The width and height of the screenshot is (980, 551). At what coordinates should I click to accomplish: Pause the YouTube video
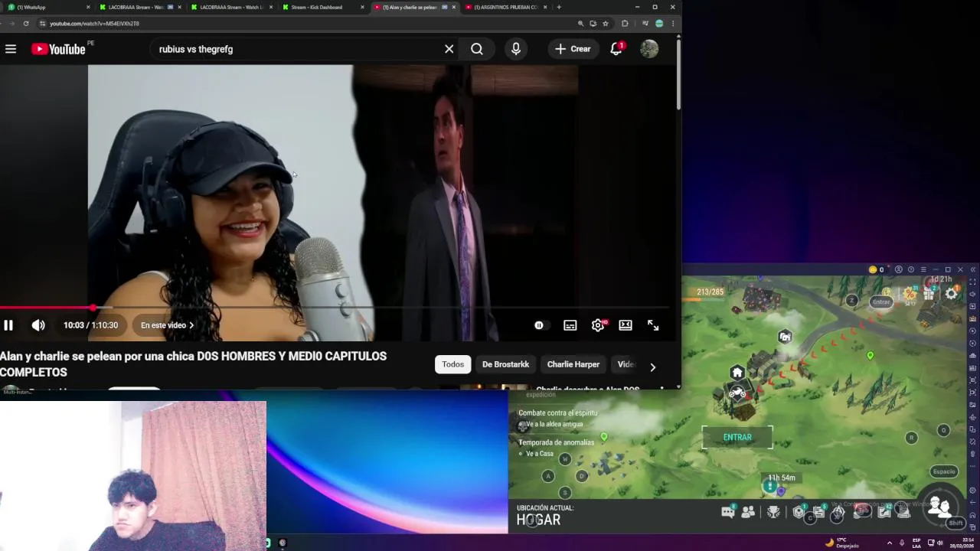point(8,325)
